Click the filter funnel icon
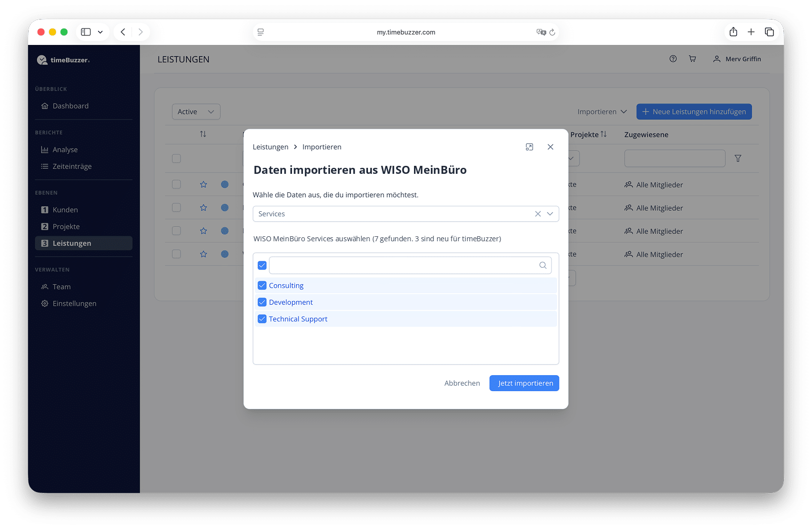 click(738, 158)
